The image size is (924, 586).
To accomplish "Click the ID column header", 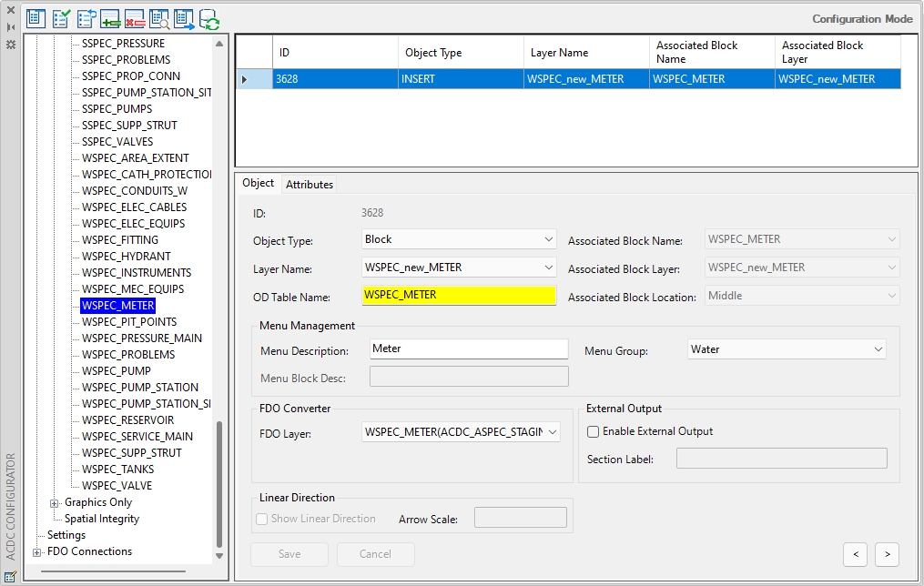I will click(x=335, y=53).
